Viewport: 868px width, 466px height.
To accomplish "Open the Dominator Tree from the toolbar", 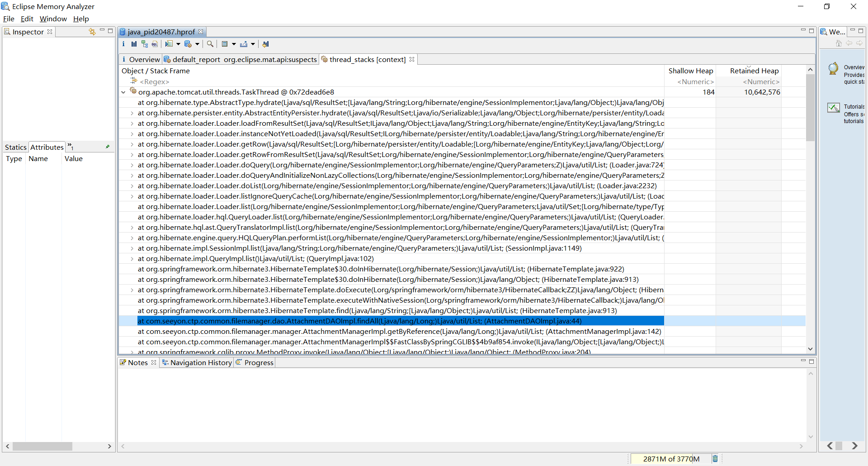I will point(145,44).
